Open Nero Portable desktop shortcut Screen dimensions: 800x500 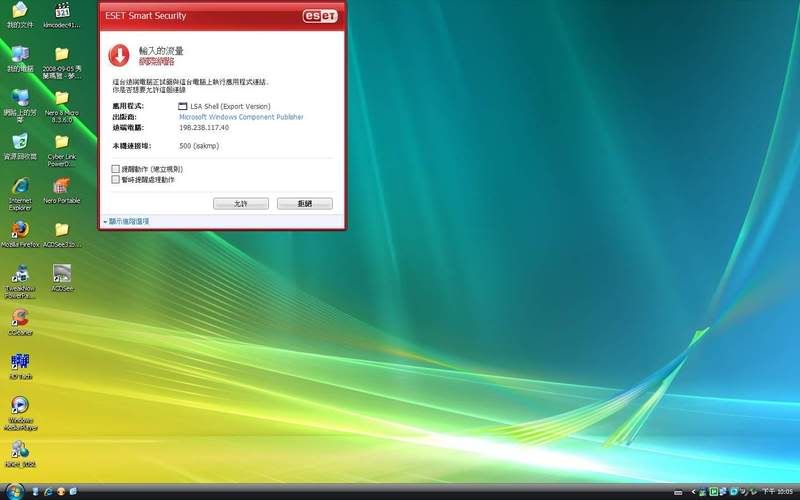pos(61,187)
